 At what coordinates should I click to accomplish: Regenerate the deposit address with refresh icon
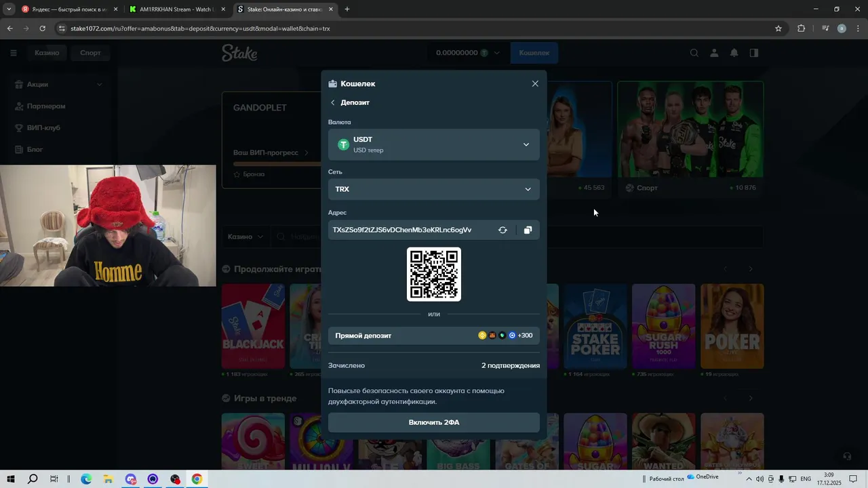[x=502, y=230]
